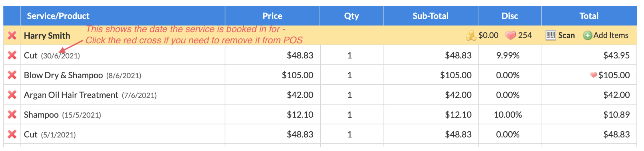Click the Service/Product column header

pos(58,16)
